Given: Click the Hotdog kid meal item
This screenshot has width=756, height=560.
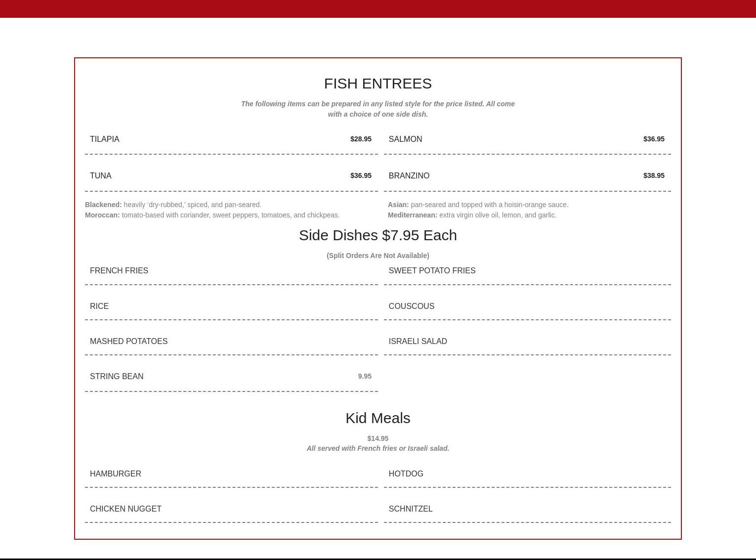Looking at the screenshot, I should (406, 474).
